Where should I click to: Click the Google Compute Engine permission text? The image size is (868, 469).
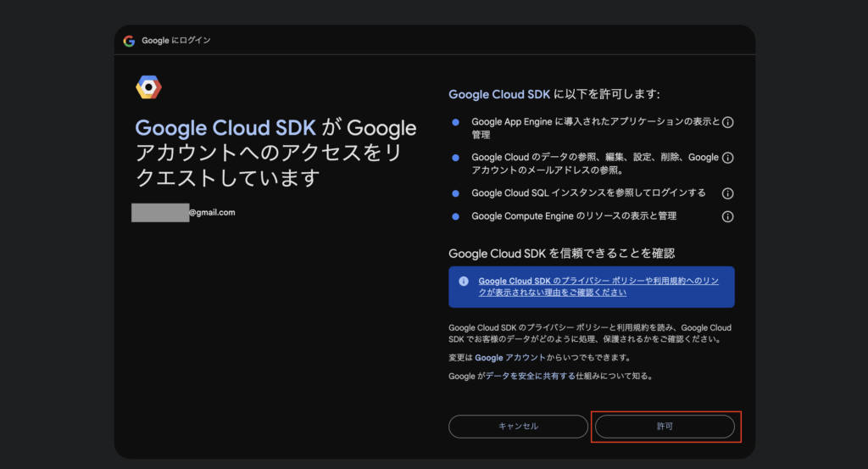574,216
